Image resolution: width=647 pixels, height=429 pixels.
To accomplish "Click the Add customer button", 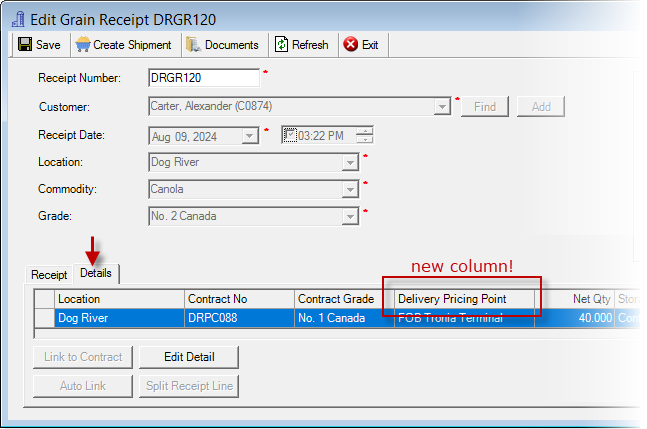I will coord(541,107).
